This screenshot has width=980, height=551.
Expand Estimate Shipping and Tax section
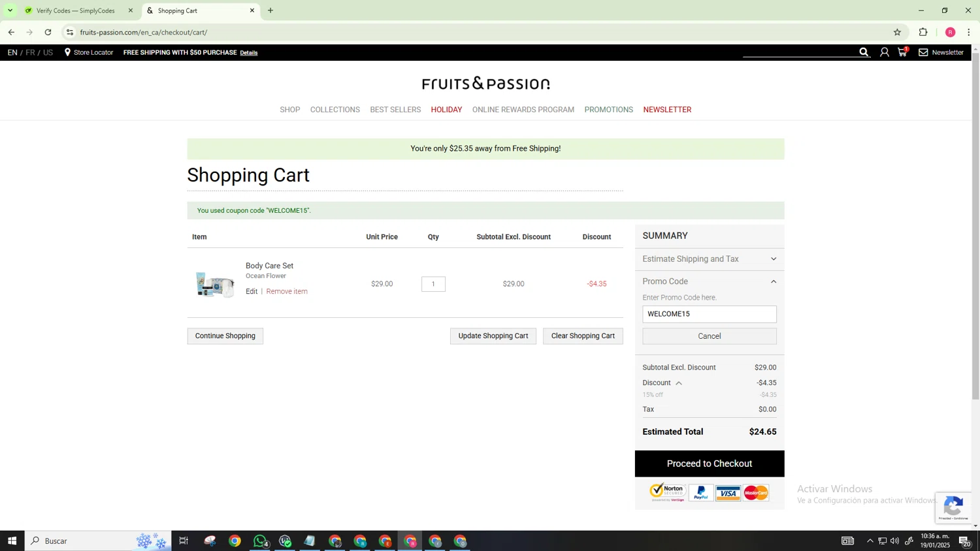(x=710, y=259)
